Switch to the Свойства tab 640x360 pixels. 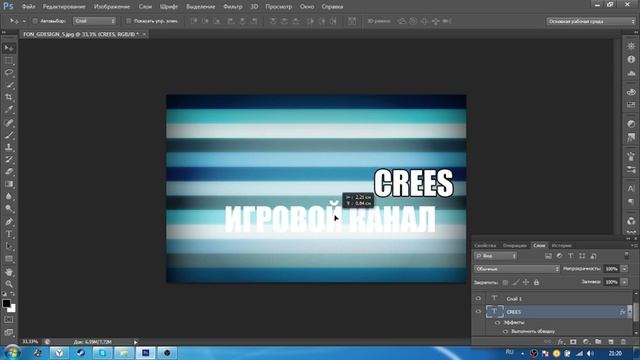point(485,245)
